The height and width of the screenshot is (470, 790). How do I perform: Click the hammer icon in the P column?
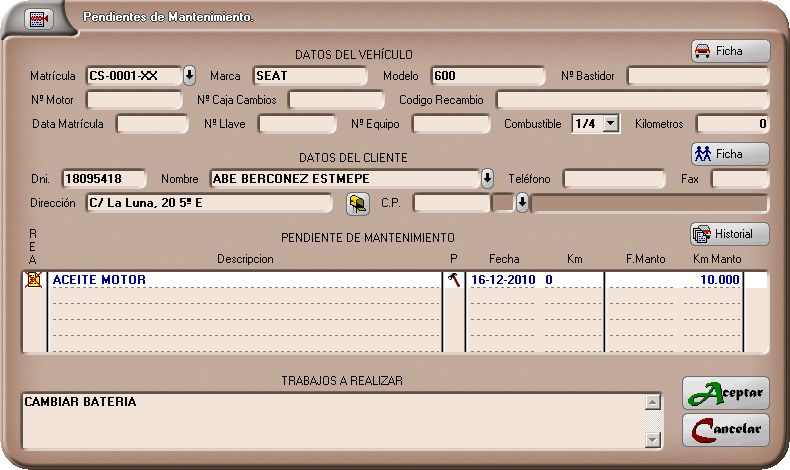pyautogui.click(x=455, y=280)
